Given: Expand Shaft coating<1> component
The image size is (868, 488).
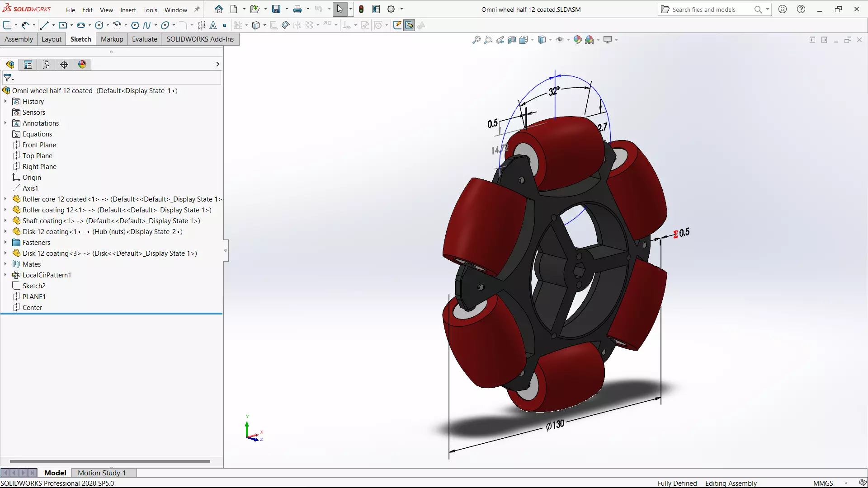Looking at the screenshot, I should pyautogui.click(x=5, y=221).
